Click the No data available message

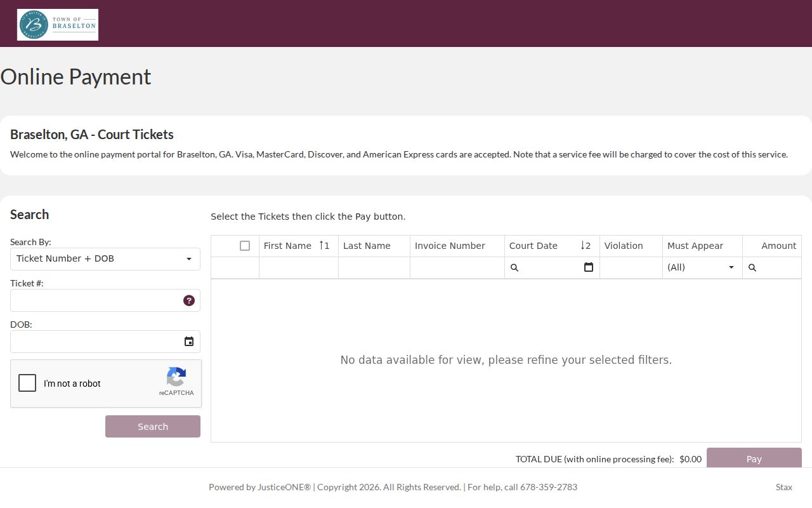[x=506, y=360]
